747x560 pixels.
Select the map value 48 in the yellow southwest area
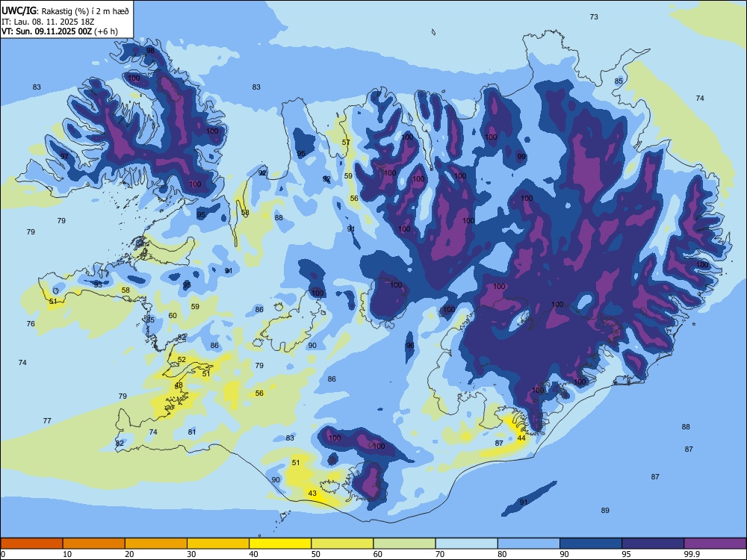(x=179, y=385)
